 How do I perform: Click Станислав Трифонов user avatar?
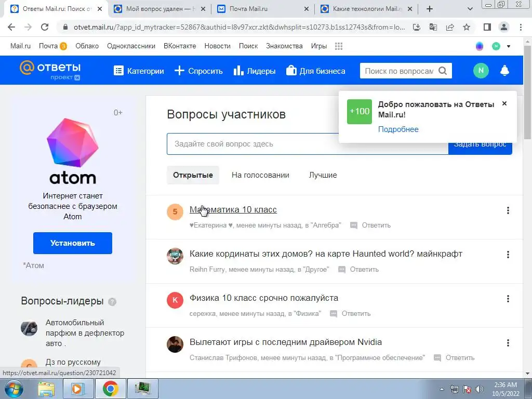point(175,344)
